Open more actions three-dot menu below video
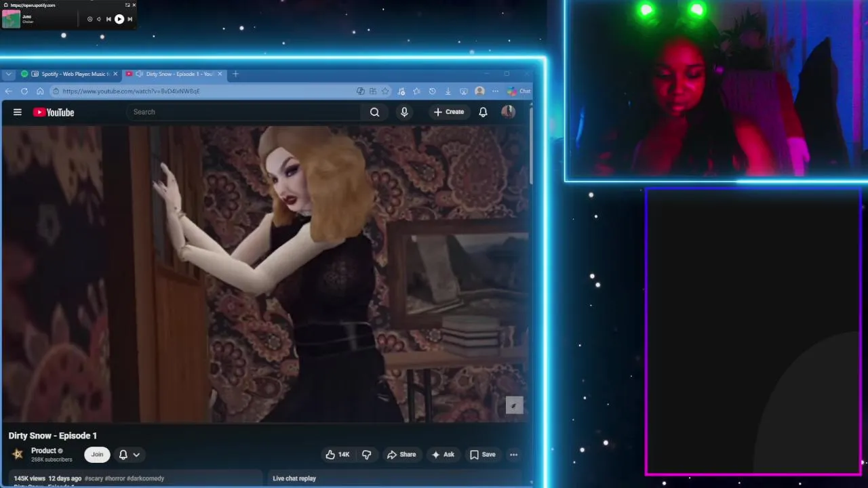Viewport: 868px width, 488px height. click(x=513, y=455)
